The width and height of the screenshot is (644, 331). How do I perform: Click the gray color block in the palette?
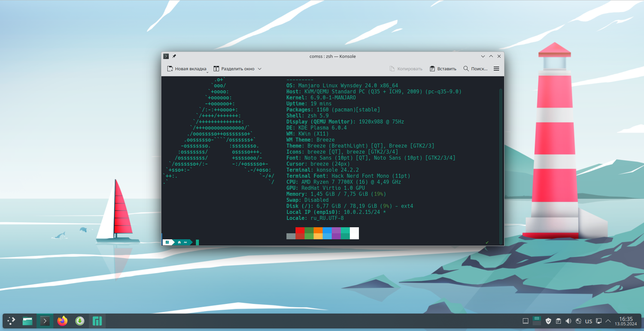tap(291, 236)
